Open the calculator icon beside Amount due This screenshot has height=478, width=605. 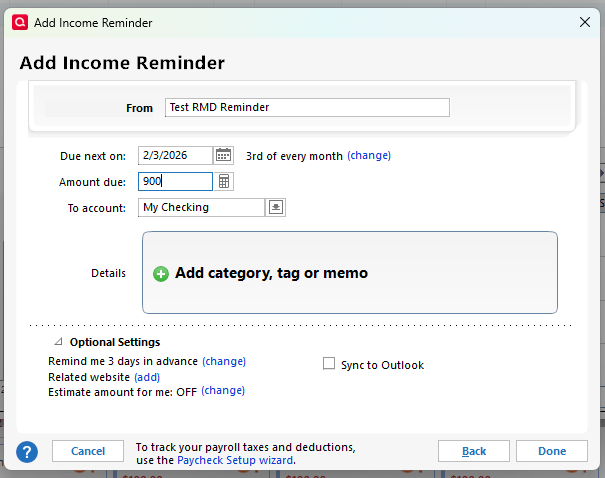(225, 181)
